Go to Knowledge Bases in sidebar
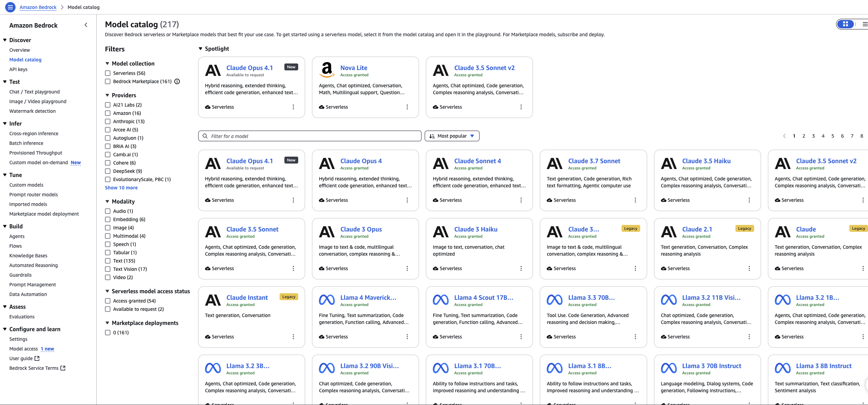868x405 pixels. [28, 256]
